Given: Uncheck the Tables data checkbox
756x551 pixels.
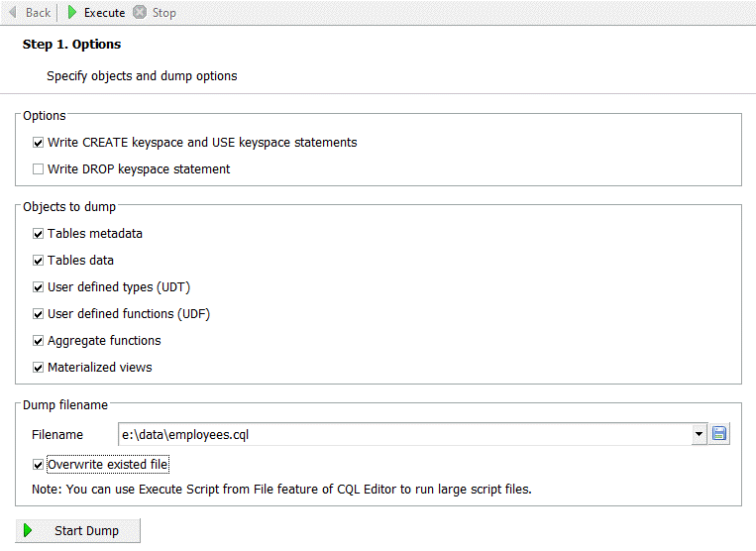Looking at the screenshot, I should point(39,261).
